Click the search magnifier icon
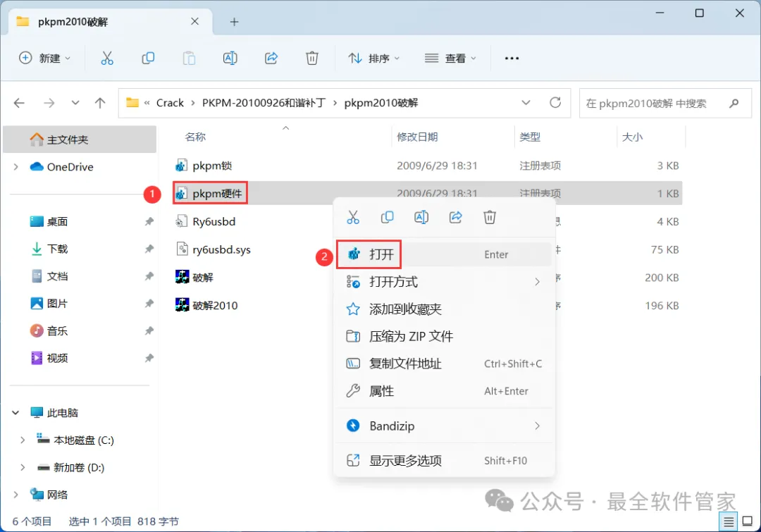 [734, 104]
